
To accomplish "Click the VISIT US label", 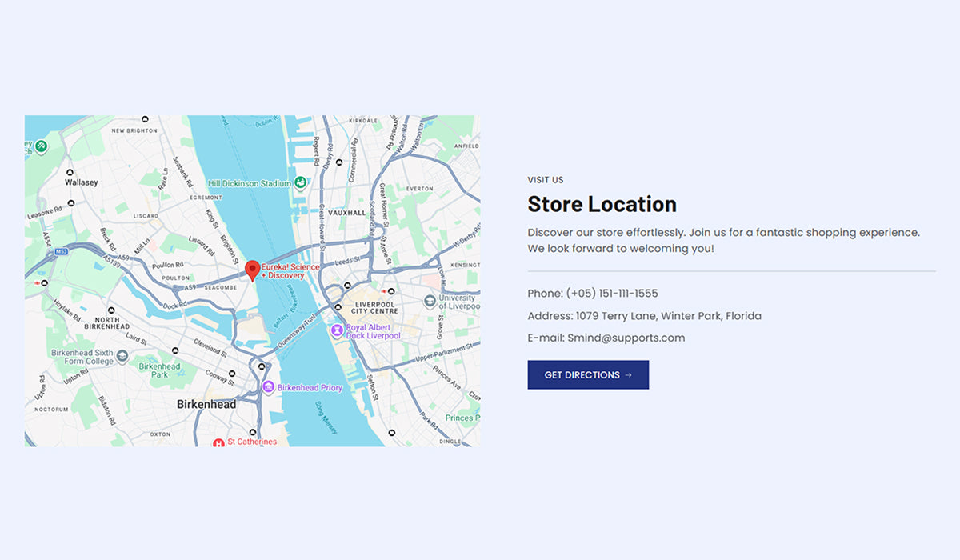I will (x=546, y=180).
